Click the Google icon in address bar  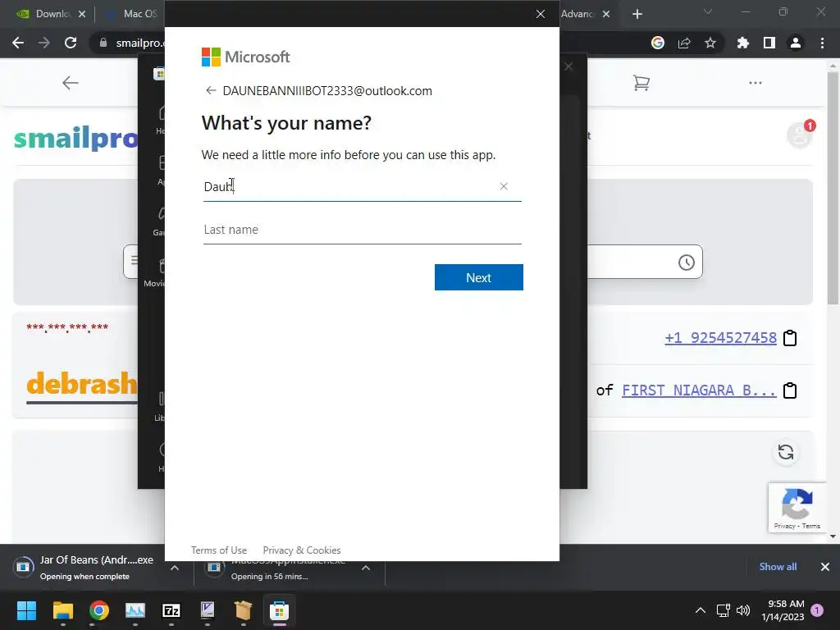658,43
